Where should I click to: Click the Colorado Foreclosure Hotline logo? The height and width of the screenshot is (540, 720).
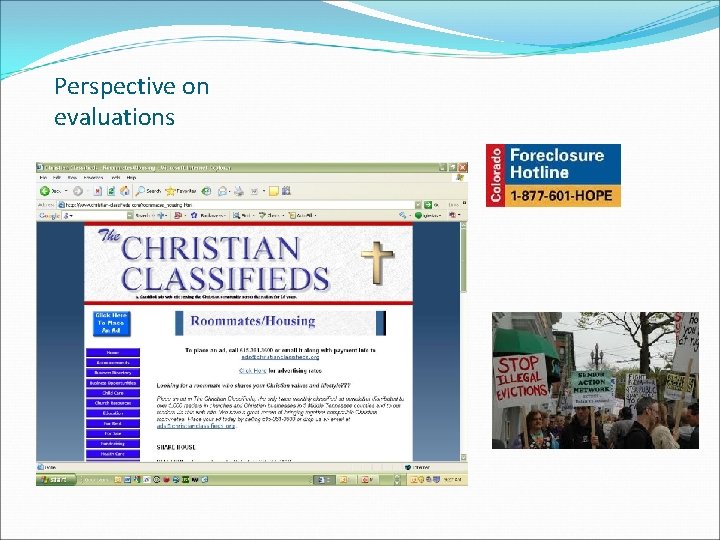553,175
